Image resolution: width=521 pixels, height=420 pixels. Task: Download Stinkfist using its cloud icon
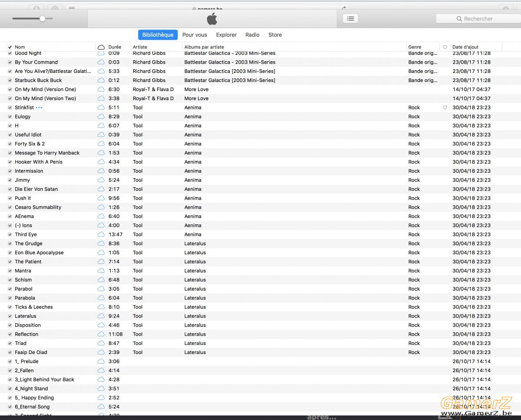click(x=101, y=108)
